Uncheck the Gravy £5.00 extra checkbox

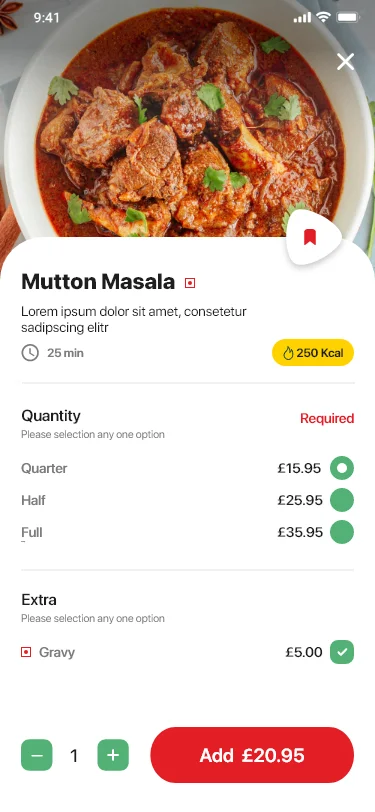(x=342, y=652)
